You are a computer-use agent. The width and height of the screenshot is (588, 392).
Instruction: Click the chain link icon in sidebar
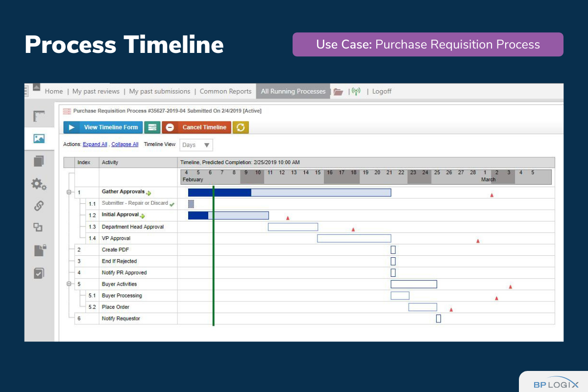tap(39, 206)
